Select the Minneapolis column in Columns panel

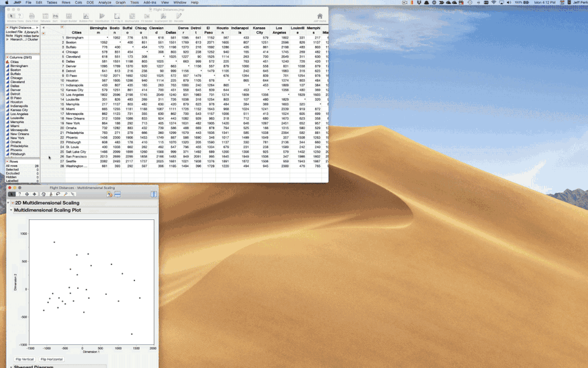[19, 130]
